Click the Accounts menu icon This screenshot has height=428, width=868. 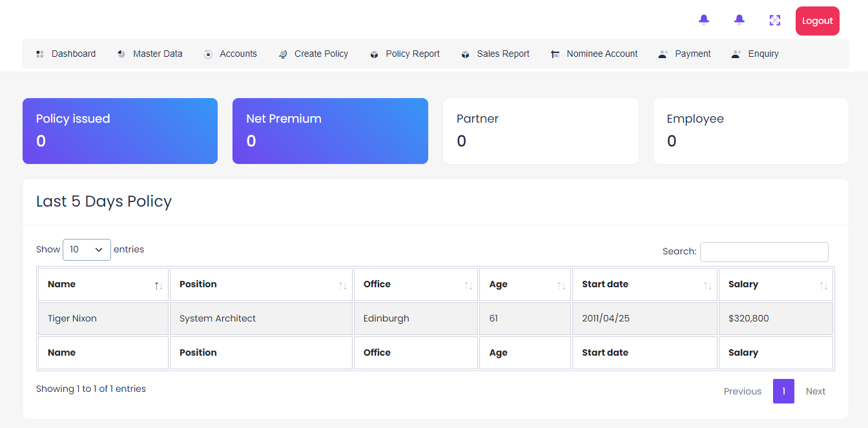pyautogui.click(x=208, y=54)
